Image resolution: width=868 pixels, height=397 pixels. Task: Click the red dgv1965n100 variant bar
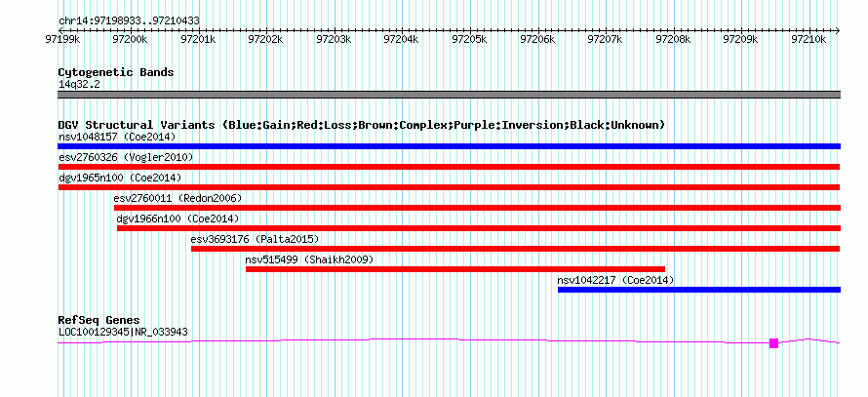coord(449,187)
